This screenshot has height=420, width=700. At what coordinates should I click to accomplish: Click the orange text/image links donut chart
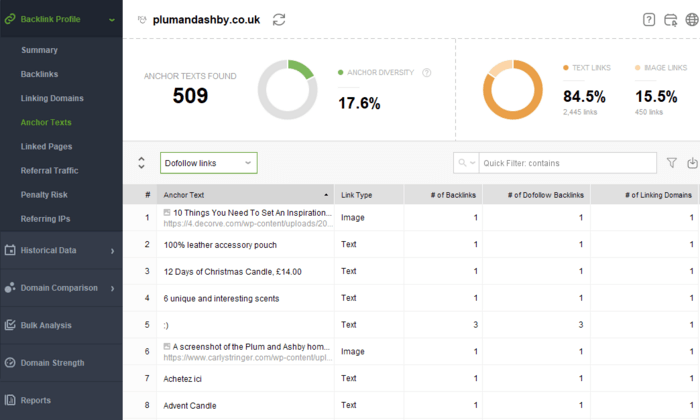pos(513,90)
